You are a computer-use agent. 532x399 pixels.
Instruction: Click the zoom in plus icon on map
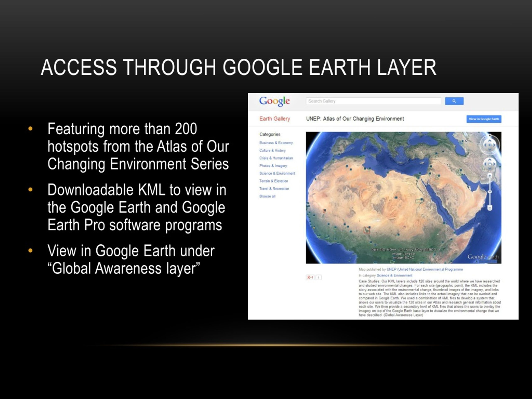(x=490, y=176)
